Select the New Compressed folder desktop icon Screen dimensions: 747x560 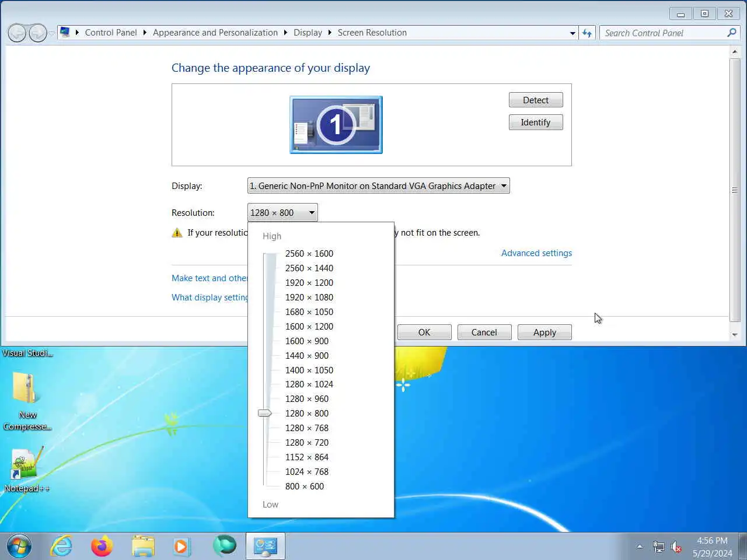27,401
